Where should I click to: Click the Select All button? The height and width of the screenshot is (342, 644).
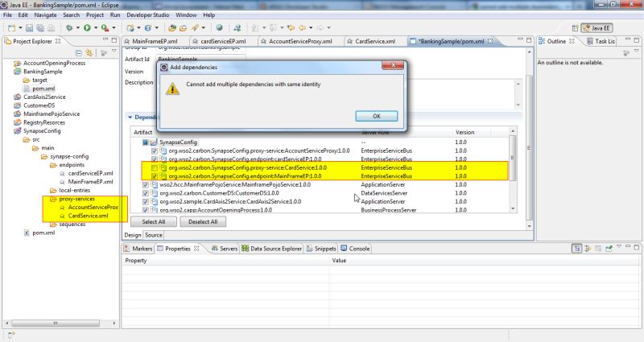click(x=154, y=222)
